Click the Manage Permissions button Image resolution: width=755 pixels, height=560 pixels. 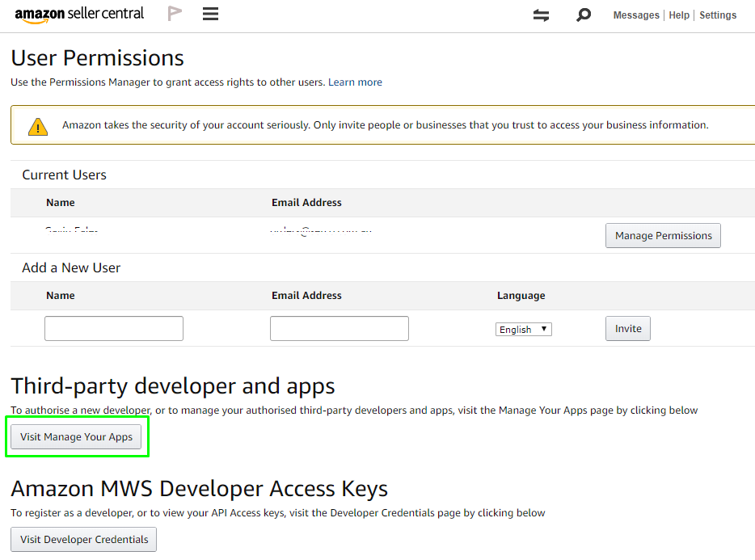click(x=663, y=236)
